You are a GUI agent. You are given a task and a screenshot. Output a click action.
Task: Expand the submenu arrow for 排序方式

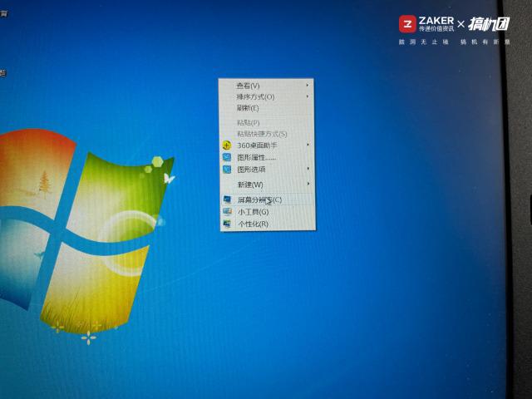pyautogui.click(x=308, y=96)
